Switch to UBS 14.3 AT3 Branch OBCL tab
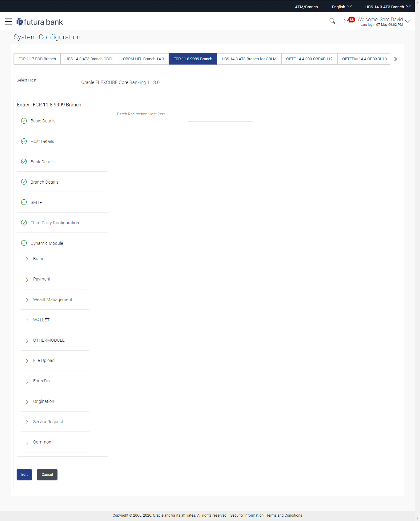420x521 pixels. tap(89, 59)
